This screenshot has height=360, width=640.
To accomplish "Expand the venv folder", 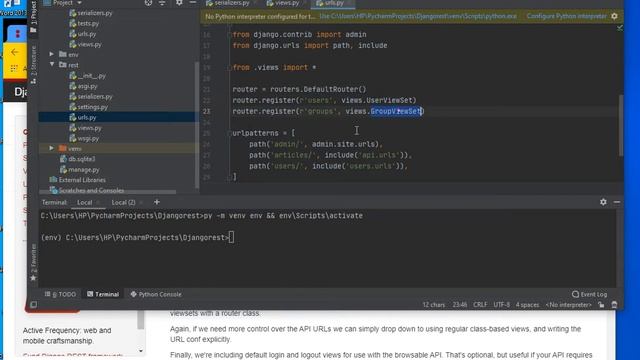I will click(x=51, y=148).
